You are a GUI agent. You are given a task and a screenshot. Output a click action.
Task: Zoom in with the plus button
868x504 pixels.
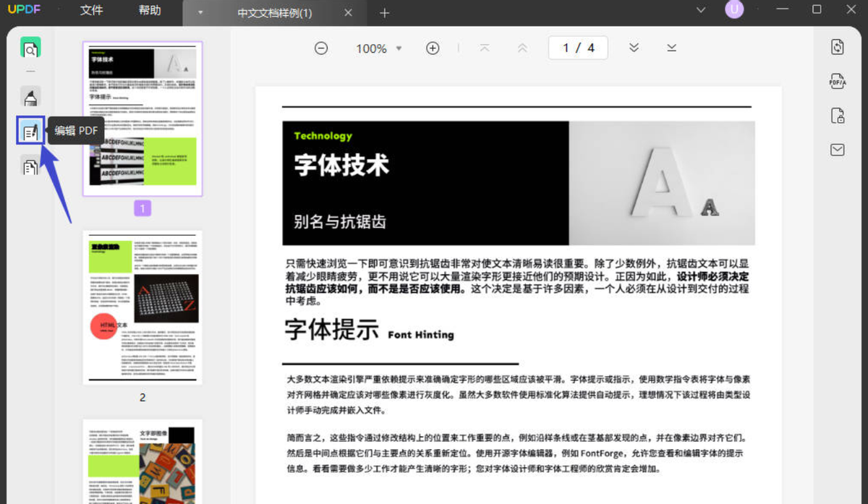pos(433,48)
